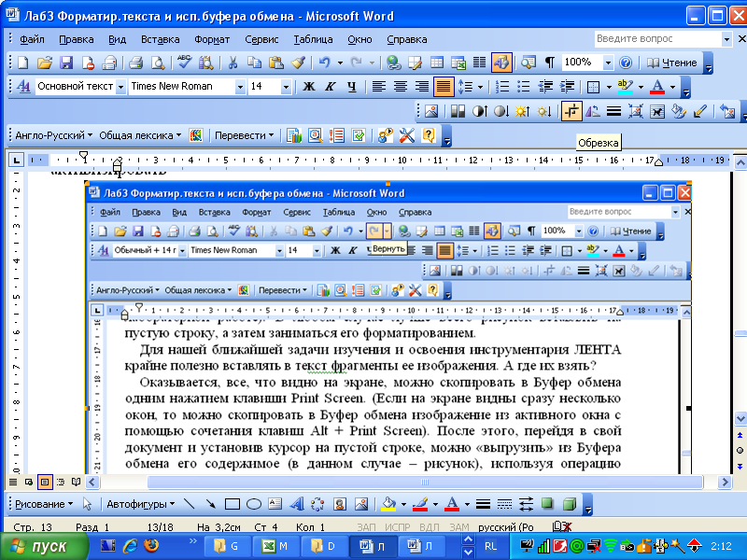
Task: Insert a hyperlink with the globe icon
Action: (393, 63)
